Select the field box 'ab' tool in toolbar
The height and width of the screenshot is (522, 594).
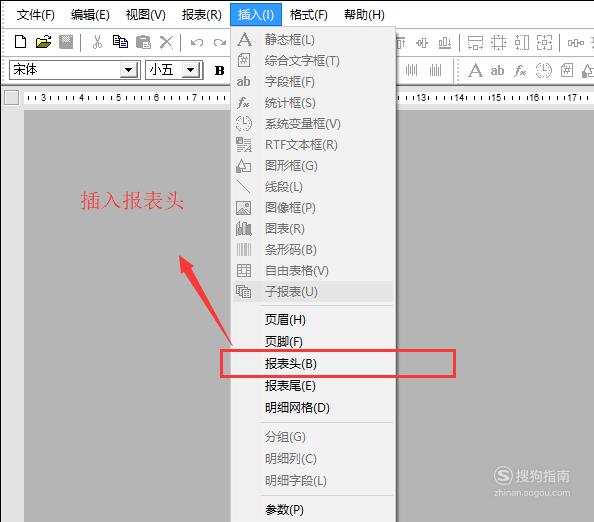(497, 70)
